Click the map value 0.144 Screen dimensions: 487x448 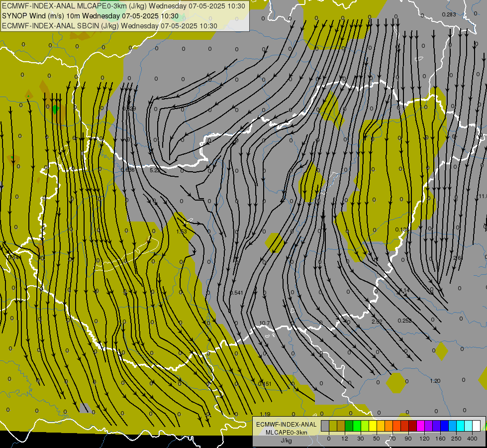click(x=14, y=257)
